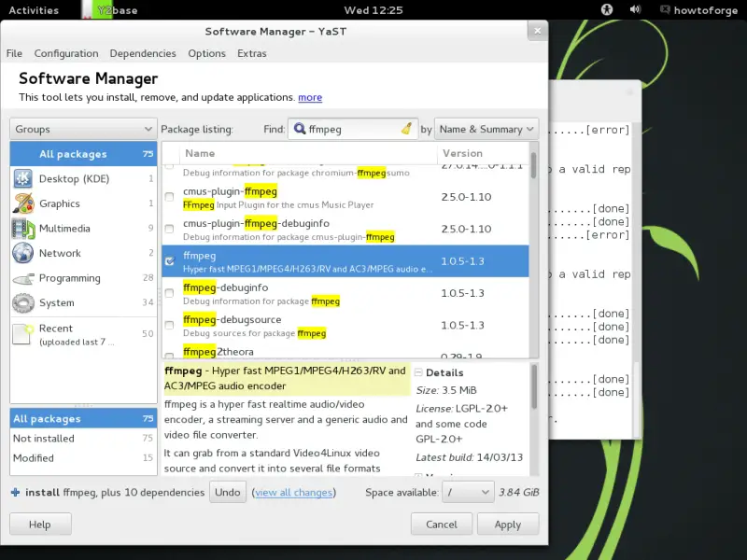Viewport: 747px width, 560px height.
Task: Open the File menu
Action: pyautogui.click(x=14, y=53)
